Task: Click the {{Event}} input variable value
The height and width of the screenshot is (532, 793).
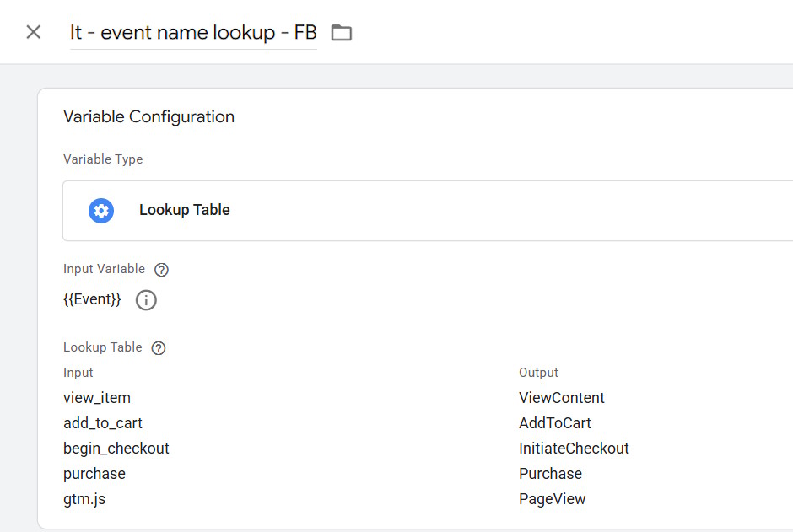Action: 92,299
